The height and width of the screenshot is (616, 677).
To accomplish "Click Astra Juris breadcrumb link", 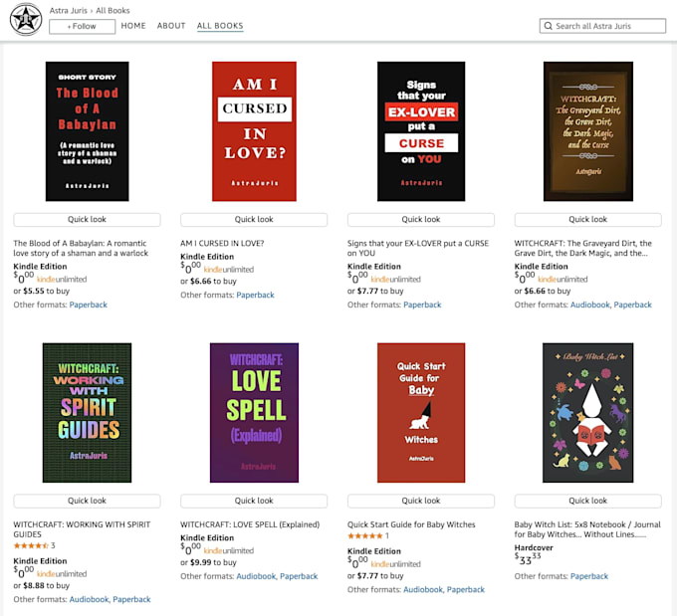I will [x=69, y=10].
